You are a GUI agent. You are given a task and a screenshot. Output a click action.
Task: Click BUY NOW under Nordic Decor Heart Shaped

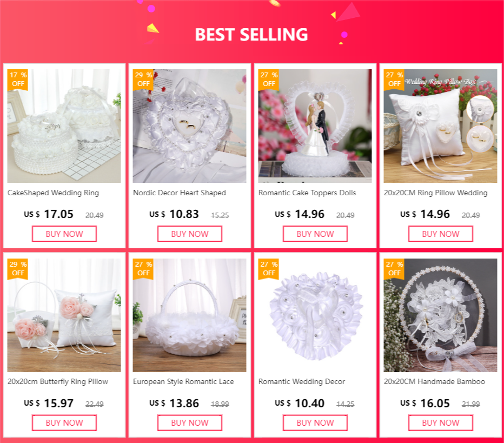pos(190,234)
